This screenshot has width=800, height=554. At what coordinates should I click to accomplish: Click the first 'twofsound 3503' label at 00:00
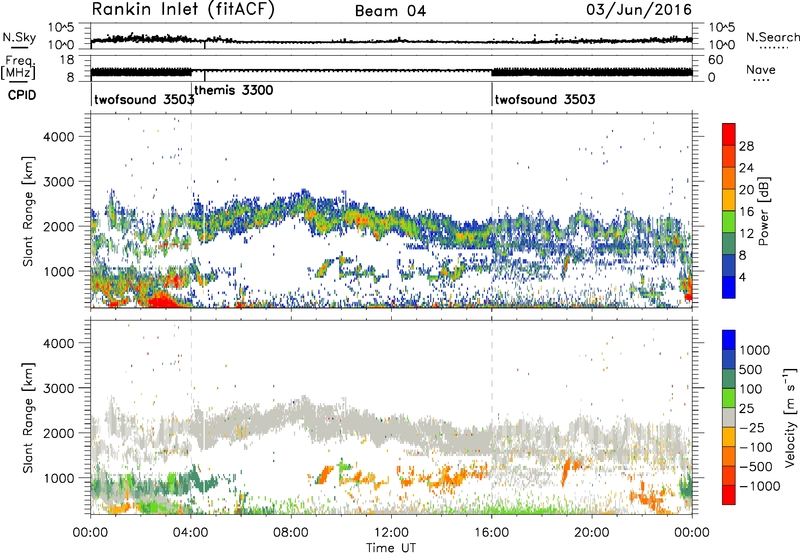(144, 99)
